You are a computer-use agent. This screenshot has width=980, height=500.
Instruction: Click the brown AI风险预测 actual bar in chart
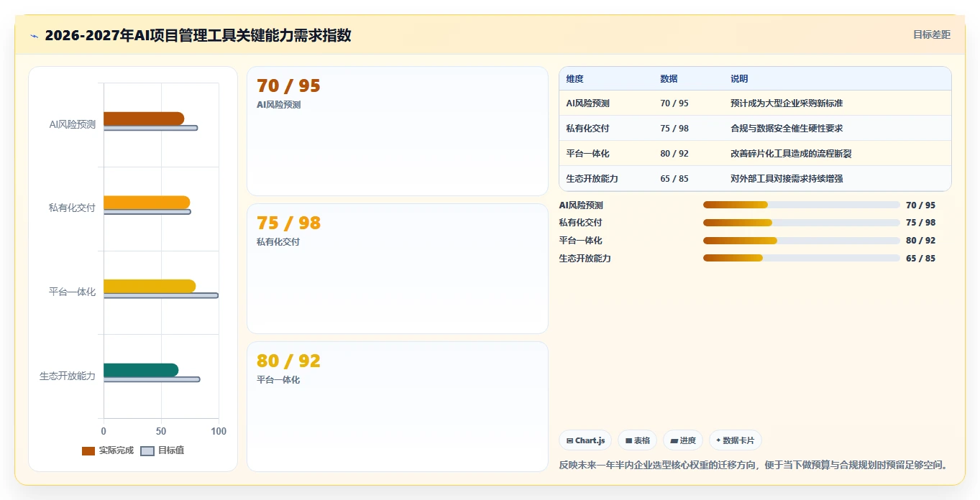[144, 119]
